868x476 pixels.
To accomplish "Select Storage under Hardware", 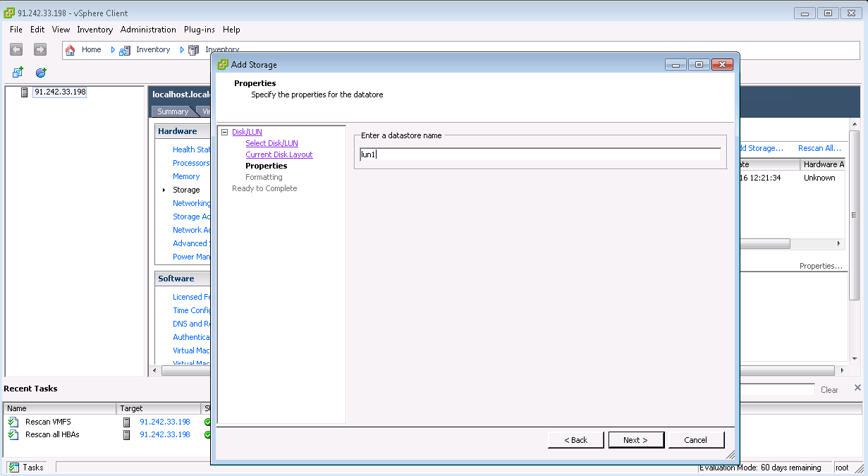I will [186, 190].
